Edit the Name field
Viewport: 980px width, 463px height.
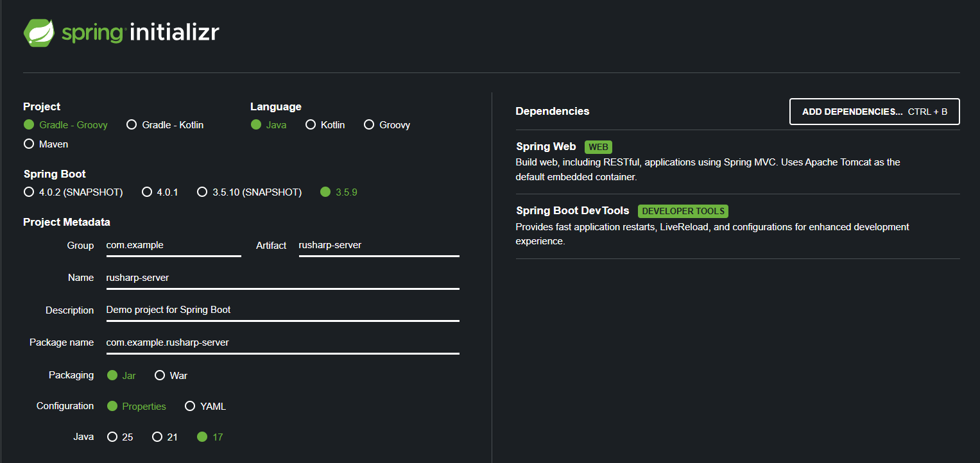point(282,278)
